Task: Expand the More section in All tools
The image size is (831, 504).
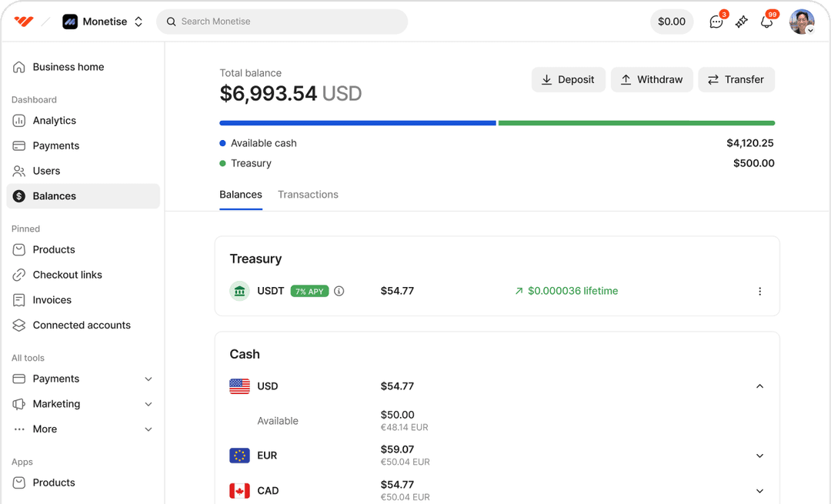Action: click(148, 429)
